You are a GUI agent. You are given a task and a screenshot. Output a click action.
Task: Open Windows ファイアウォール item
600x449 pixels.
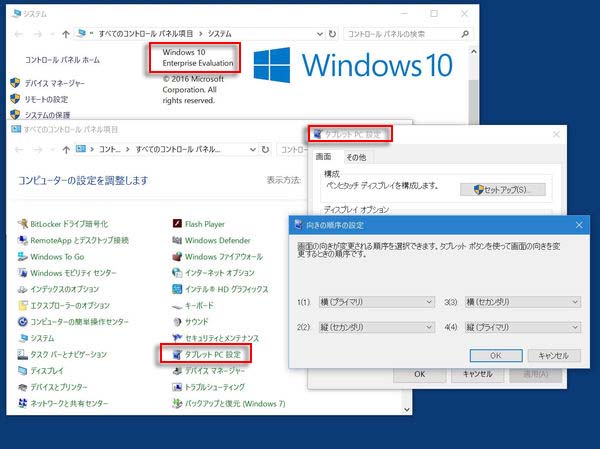pyautogui.click(x=218, y=257)
